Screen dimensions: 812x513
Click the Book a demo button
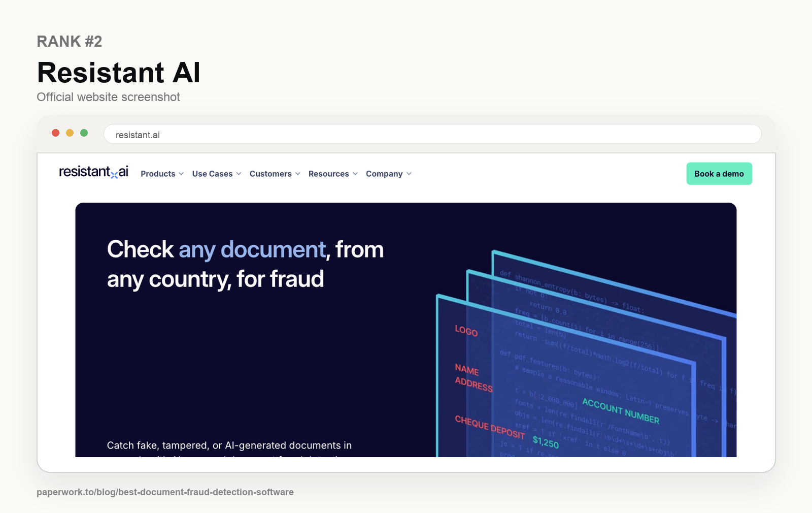719,174
